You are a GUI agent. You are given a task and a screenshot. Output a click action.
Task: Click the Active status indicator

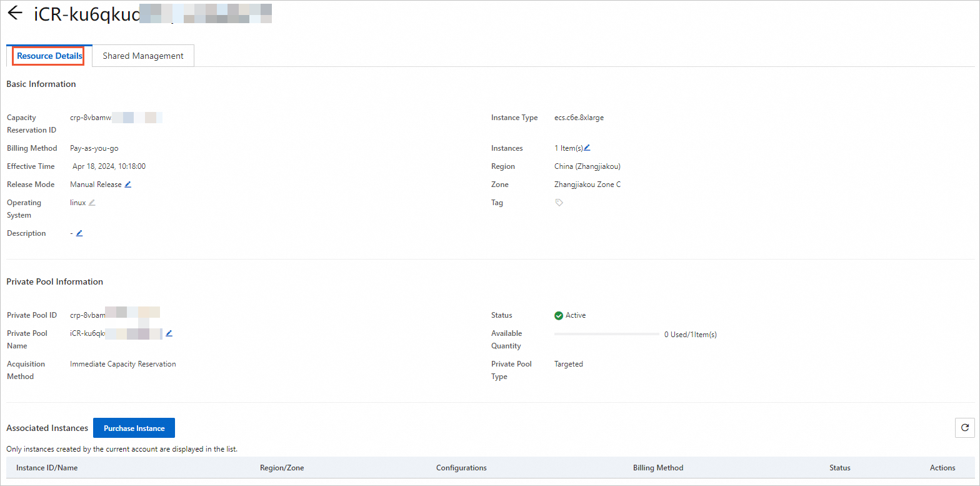pyautogui.click(x=570, y=315)
